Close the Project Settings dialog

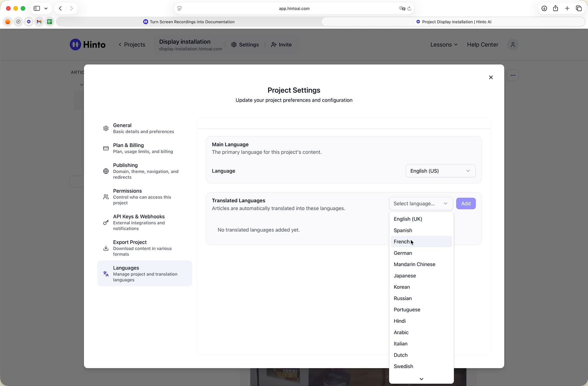pos(491,77)
